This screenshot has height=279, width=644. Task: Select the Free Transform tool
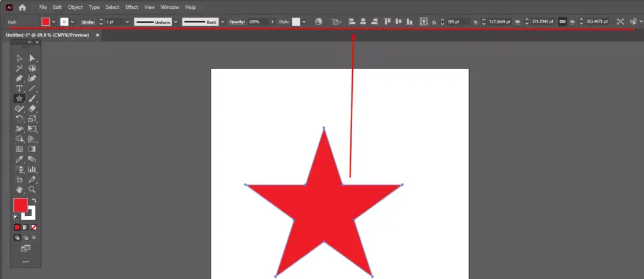click(x=33, y=129)
